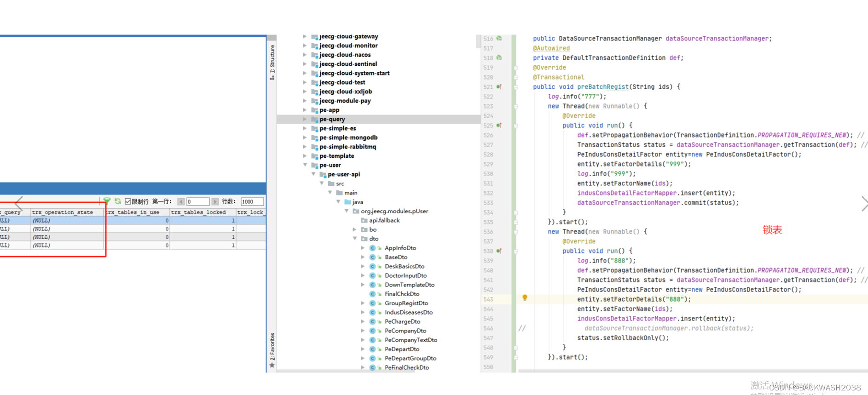The image size is (868, 395).
Task: Collapse the dto package
Action: 355,238
